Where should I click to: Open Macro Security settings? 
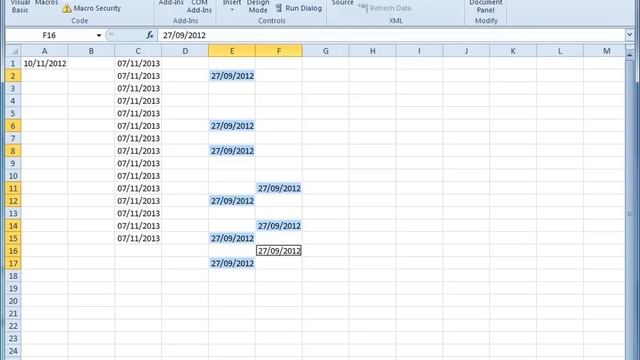(92, 8)
